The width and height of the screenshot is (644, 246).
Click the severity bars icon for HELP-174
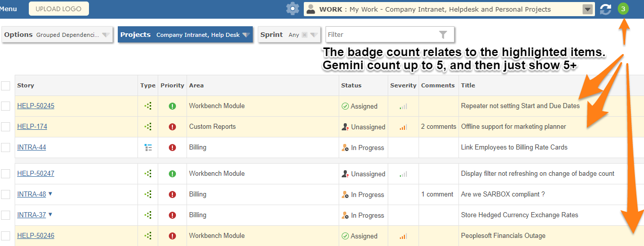coord(403,127)
